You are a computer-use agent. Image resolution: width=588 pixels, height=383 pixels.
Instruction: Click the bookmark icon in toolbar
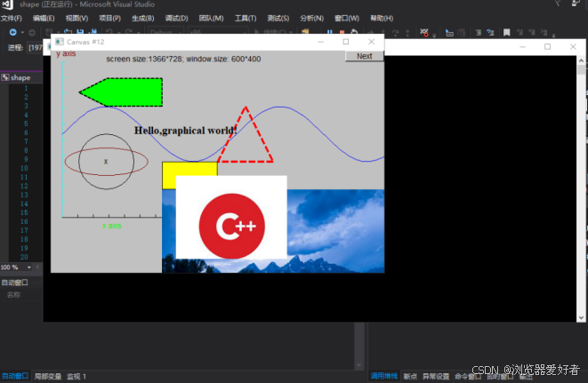tap(507, 33)
